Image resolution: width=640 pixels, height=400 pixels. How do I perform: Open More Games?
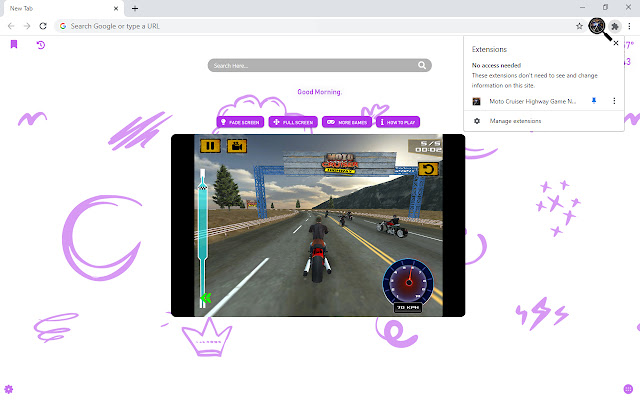point(347,122)
